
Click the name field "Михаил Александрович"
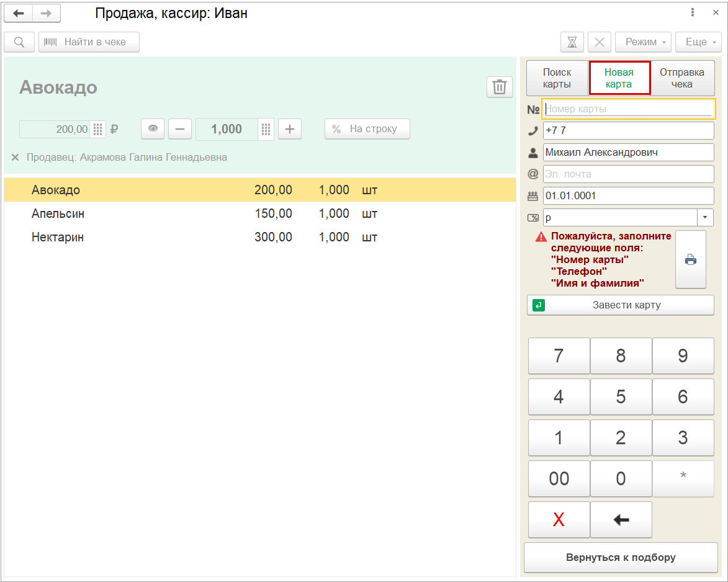(x=629, y=152)
